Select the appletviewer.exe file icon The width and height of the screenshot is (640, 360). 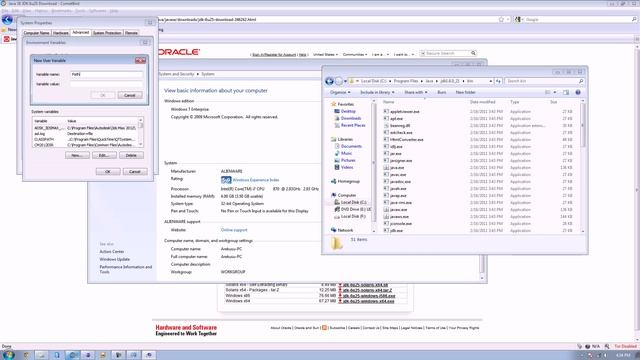pos(386,111)
